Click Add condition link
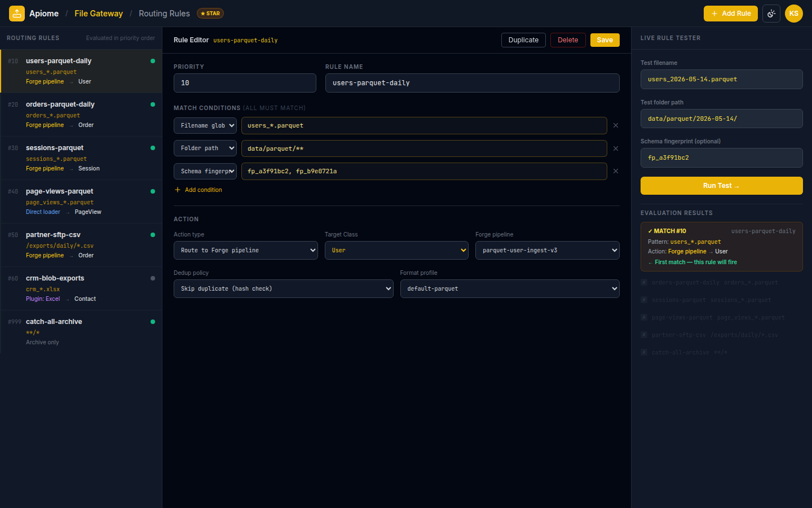This screenshot has width=812, height=508. [198, 190]
